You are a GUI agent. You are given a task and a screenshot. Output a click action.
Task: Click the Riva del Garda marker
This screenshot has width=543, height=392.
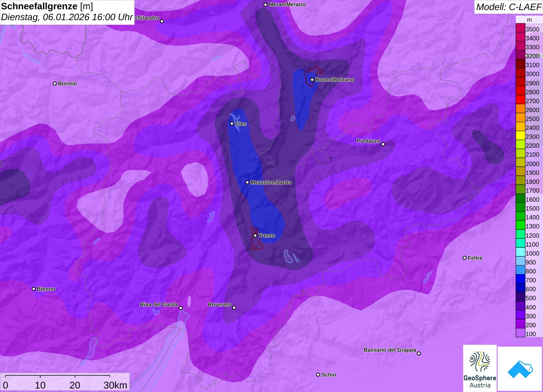point(181,308)
